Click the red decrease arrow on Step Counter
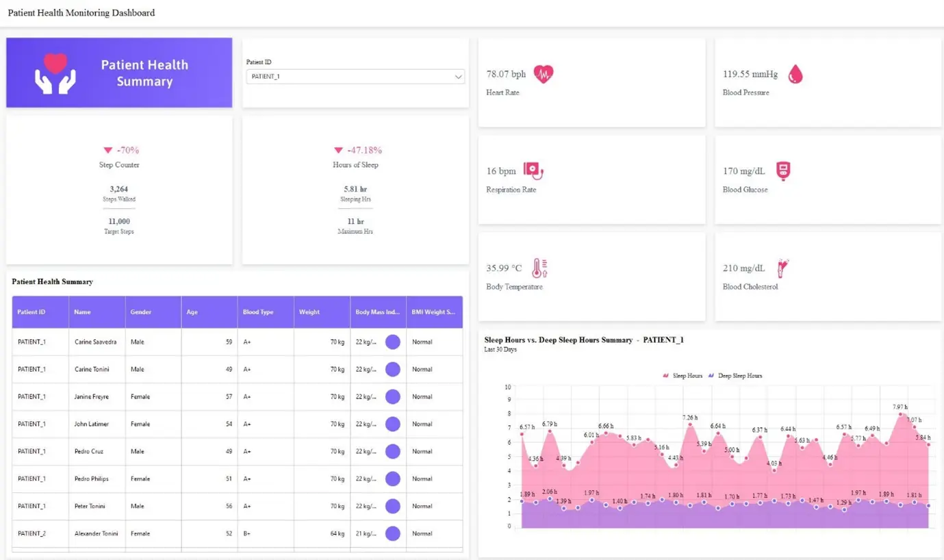944x560 pixels. point(107,150)
